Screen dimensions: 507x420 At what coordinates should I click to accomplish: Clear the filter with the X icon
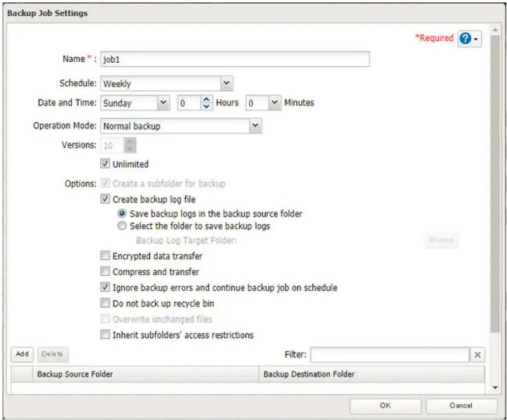pyautogui.click(x=477, y=355)
